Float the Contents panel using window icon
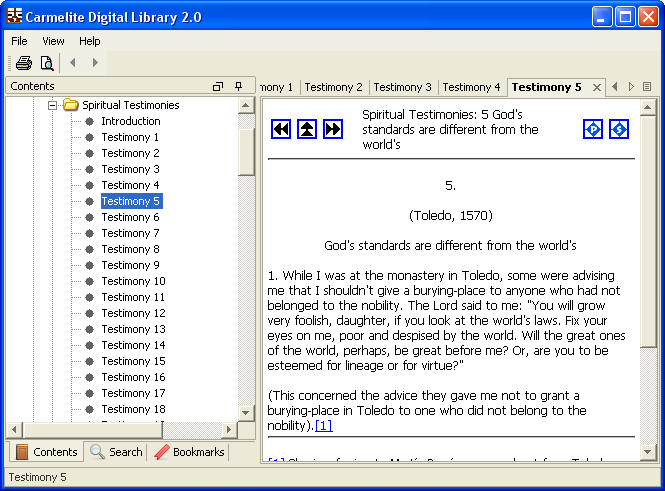 pos(218,87)
